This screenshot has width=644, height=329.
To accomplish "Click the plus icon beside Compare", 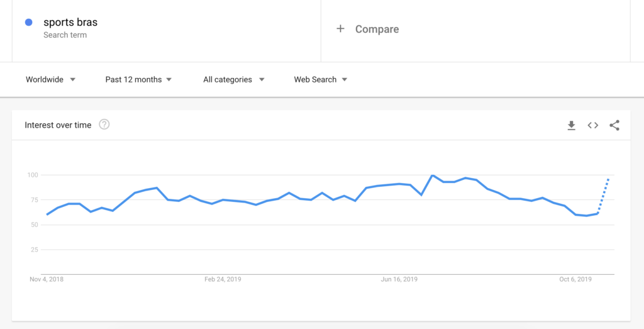I will click(340, 29).
